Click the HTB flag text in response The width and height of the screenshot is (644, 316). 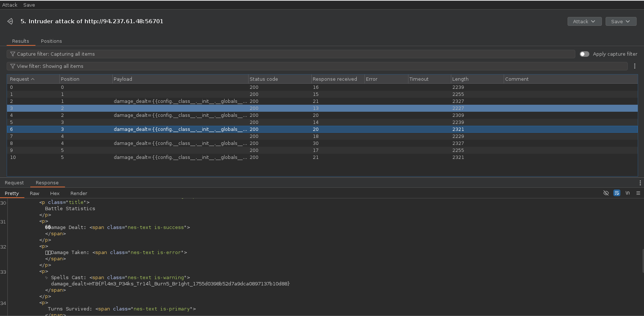coord(190,284)
